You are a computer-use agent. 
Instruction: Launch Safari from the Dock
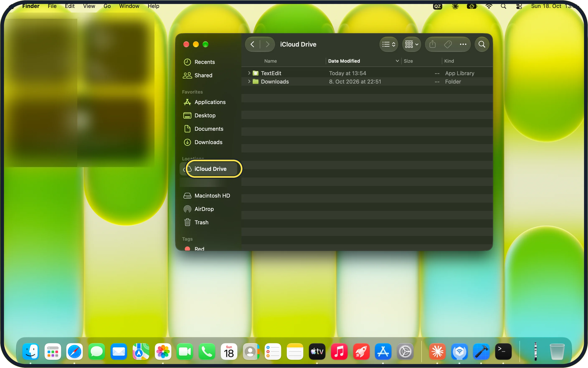pyautogui.click(x=75, y=351)
